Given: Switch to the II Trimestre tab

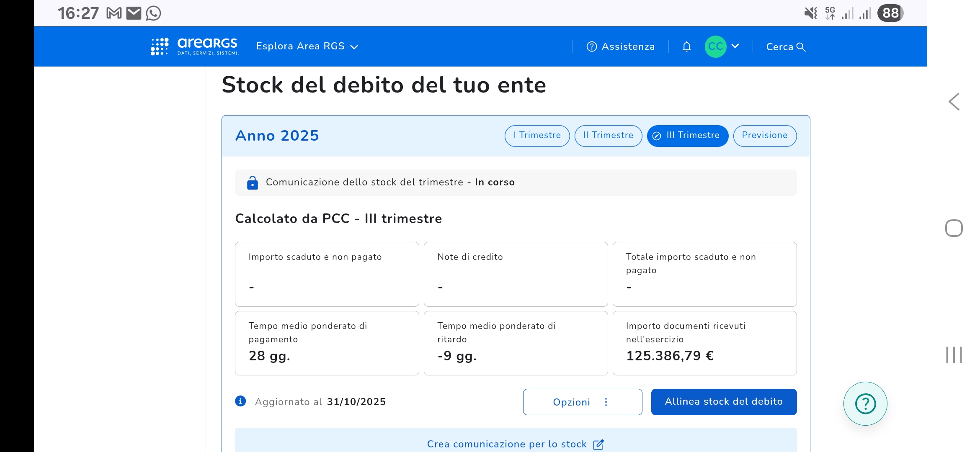Looking at the screenshot, I should coord(608,136).
